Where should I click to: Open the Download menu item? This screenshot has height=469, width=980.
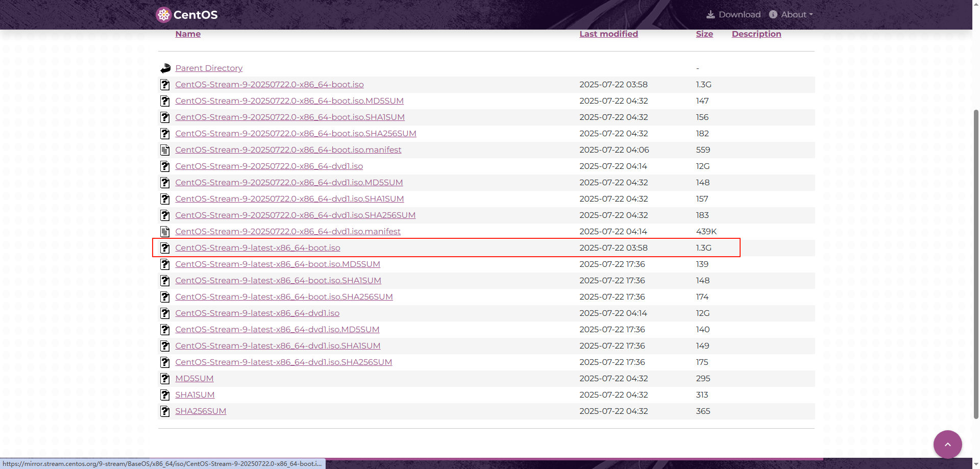(x=733, y=14)
